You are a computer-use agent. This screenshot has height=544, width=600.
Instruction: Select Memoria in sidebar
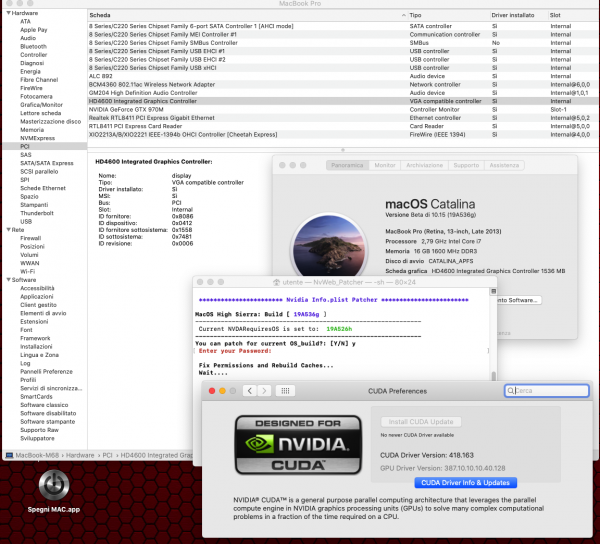pyautogui.click(x=32, y=130)
